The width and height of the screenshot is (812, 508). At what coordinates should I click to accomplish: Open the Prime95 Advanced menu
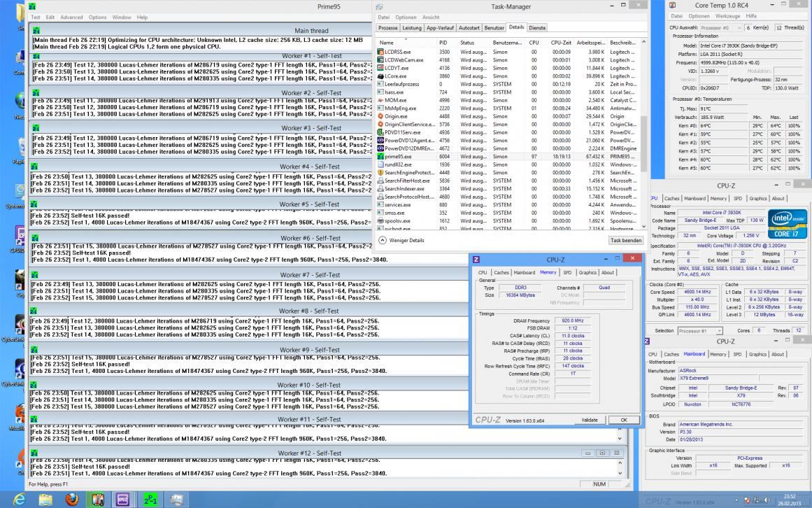[71, 17]
